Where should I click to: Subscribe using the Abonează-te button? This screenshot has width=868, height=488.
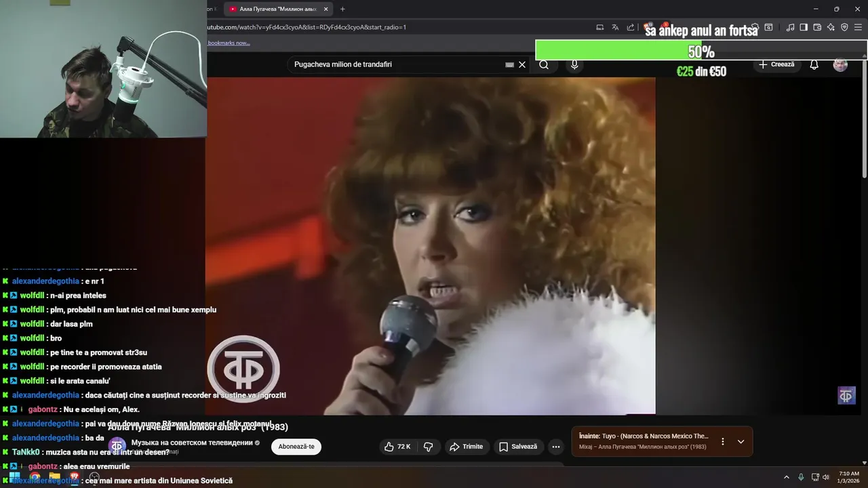click(296, 447)
